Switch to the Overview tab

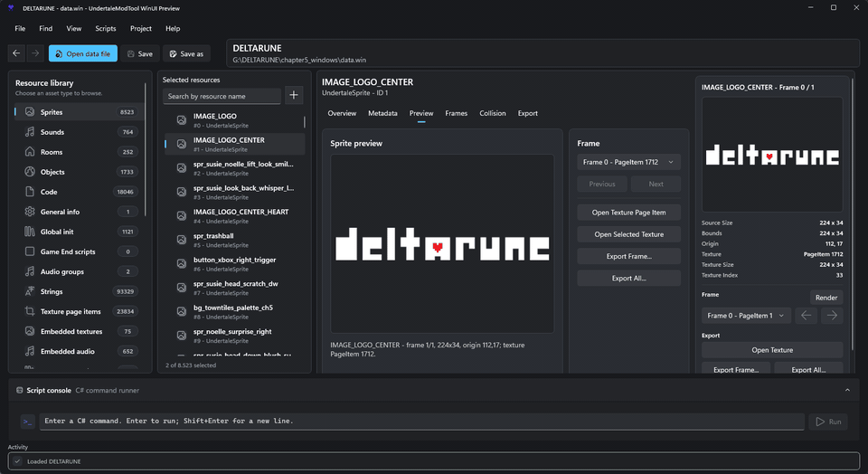[x=342, y=113]
